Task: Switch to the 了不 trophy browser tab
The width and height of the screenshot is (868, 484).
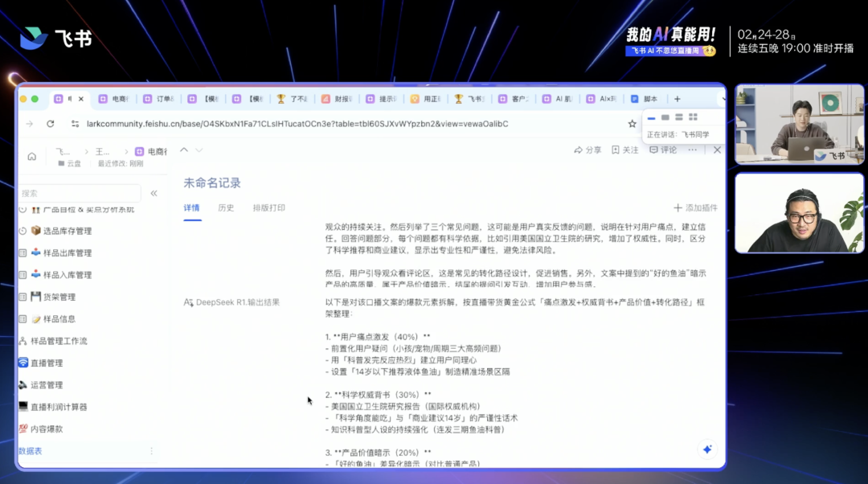Action: [293, 99]
